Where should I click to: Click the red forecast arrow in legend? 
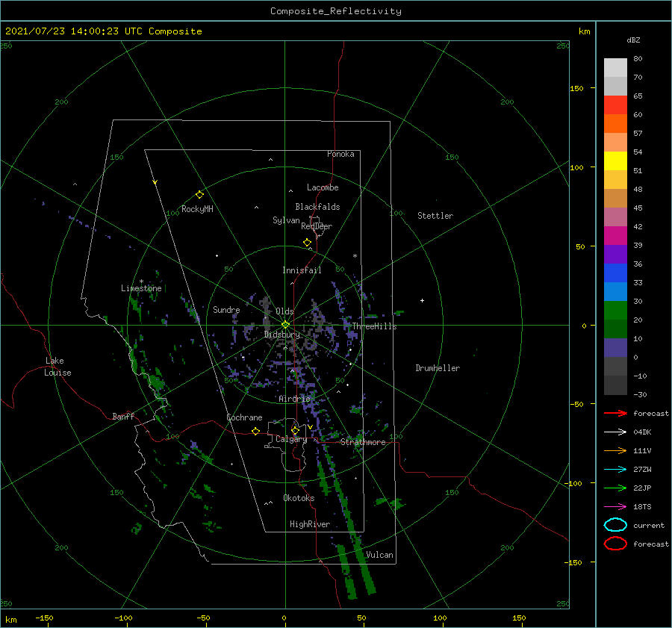tap(615, 413)
